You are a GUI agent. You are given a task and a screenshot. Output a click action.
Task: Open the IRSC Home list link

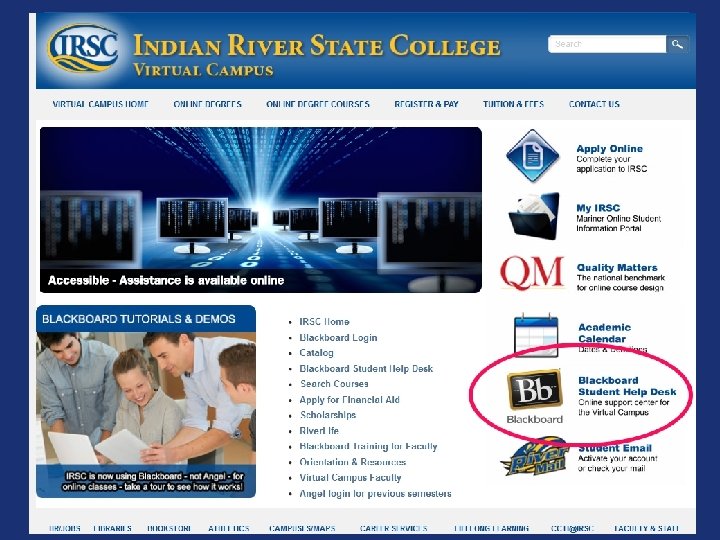click(x=324, y=322)
